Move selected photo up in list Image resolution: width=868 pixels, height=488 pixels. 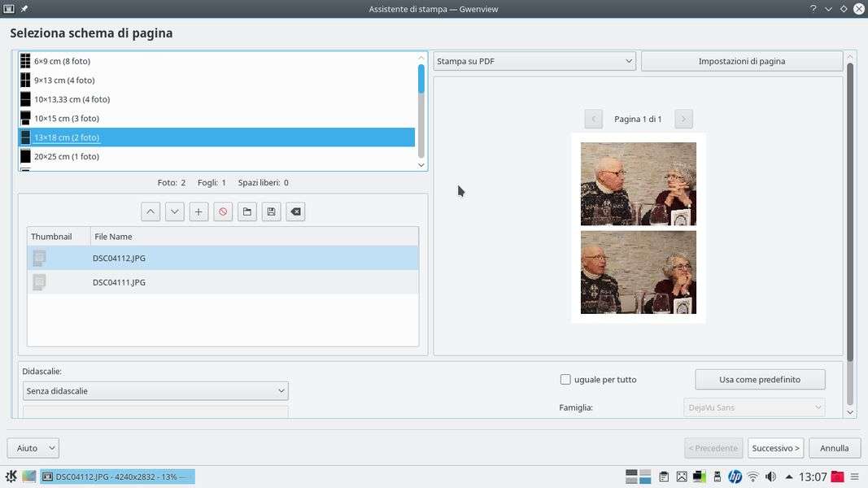click(x=150, y=211)
